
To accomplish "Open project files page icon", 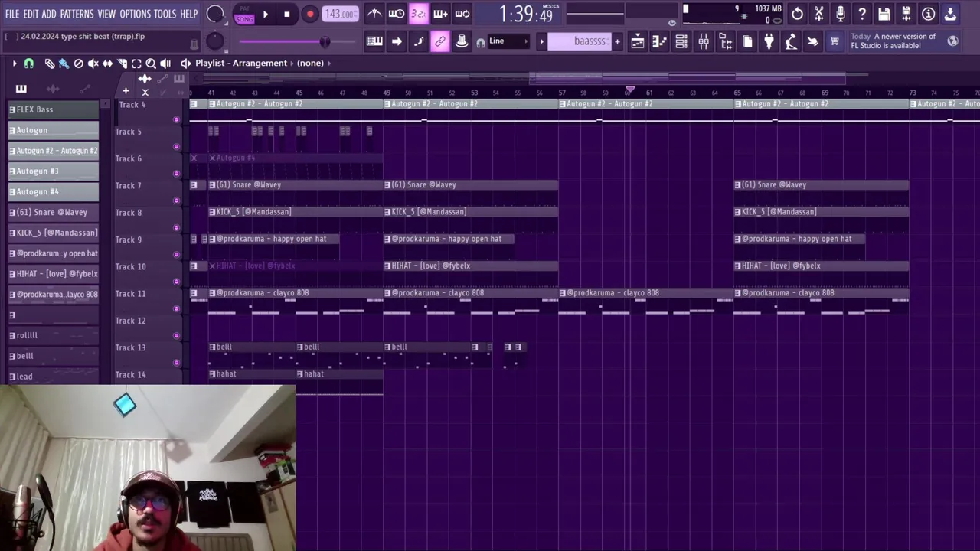I will [x=747, y=41].
